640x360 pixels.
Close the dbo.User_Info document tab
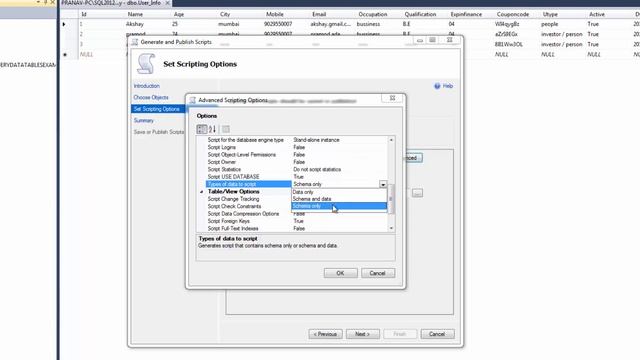coord(168,3)
